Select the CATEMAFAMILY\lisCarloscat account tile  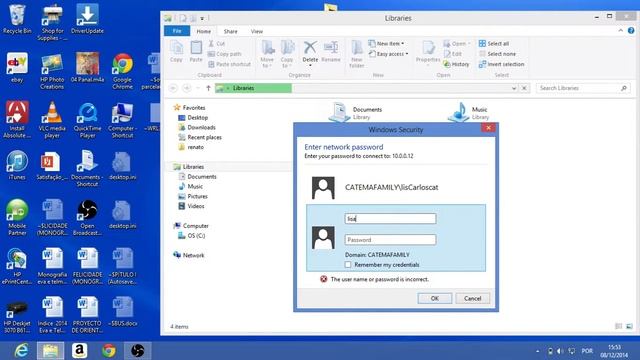tap(396, 187)
